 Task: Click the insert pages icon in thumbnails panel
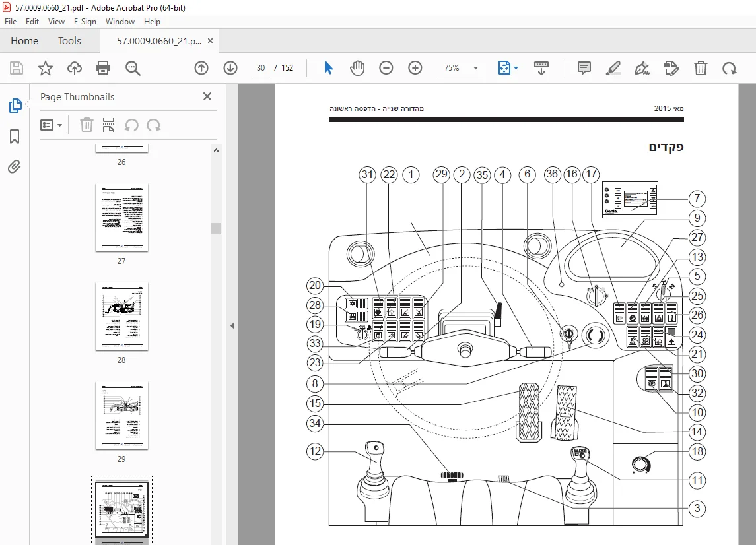(x=108, y=125)
